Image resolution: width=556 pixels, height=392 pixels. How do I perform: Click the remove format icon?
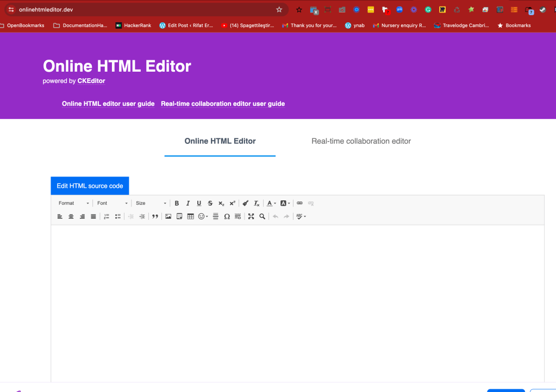pyautogui.click(x=257, y=203)
